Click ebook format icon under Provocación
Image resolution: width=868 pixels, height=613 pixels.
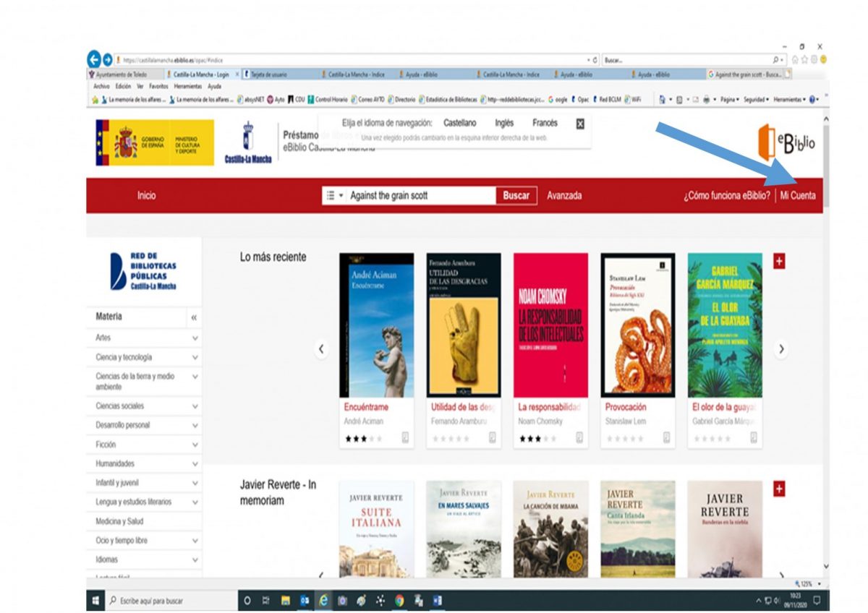point(666,437)
